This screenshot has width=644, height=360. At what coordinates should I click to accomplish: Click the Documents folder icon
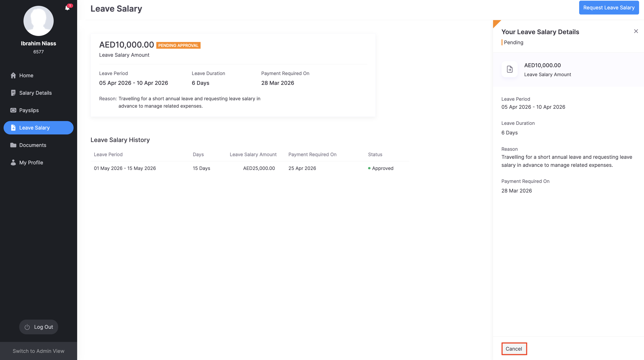coord(13,145)
